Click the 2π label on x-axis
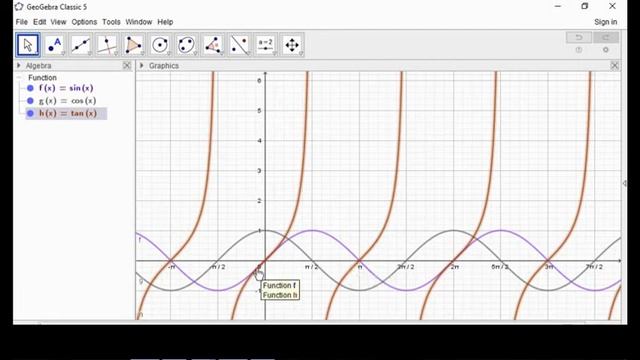The width and height of the screenshot is (640, 360). [455, 267]
